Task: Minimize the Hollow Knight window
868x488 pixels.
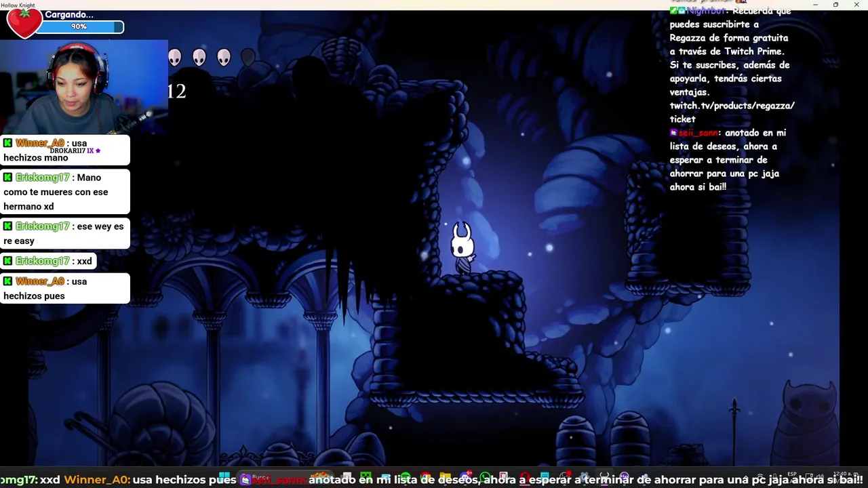Action: pyautogui.click(x=815, y=5)
